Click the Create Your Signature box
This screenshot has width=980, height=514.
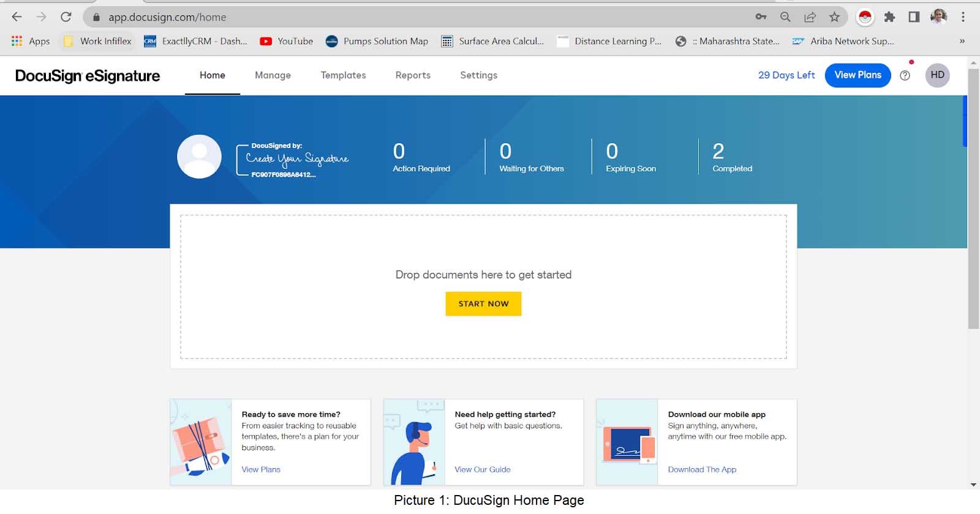click(x=293, y=160)
